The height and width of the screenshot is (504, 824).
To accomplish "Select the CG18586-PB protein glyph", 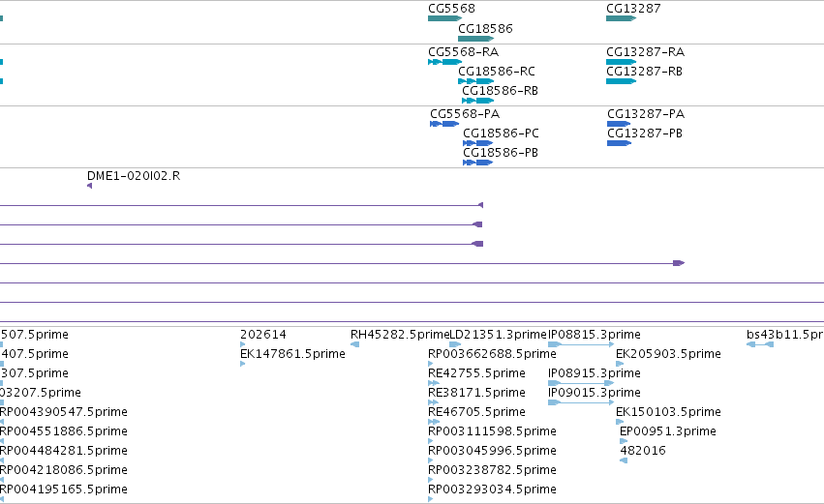I will point(477,163).
